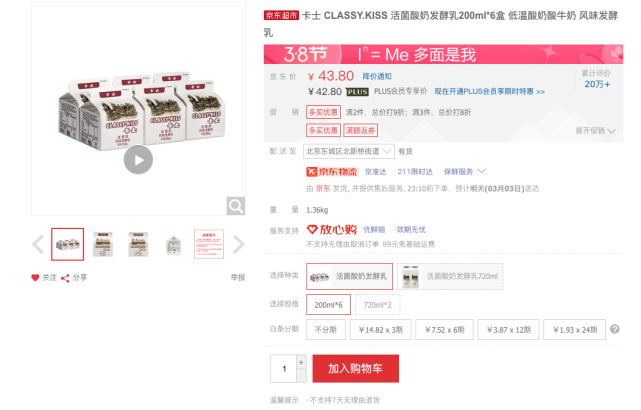Select the 活菌酸奶发酵乳720ml product type
This screenshot has width=641, height=410.
pyautogui.click(x=450, y=277)
